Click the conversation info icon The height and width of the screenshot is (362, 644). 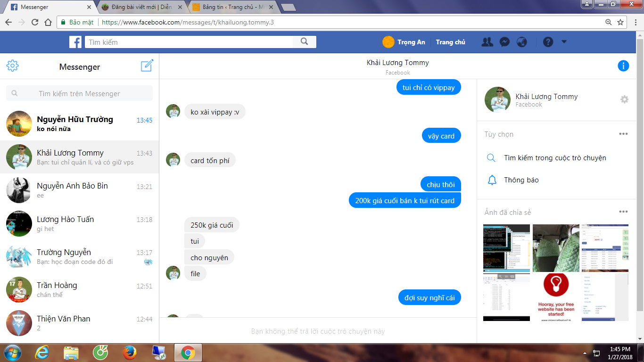click(623, 66)
